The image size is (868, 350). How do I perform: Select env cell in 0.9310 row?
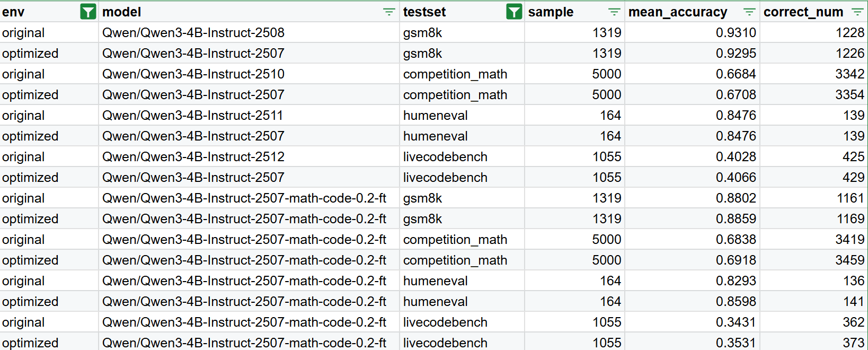point(49,32)
